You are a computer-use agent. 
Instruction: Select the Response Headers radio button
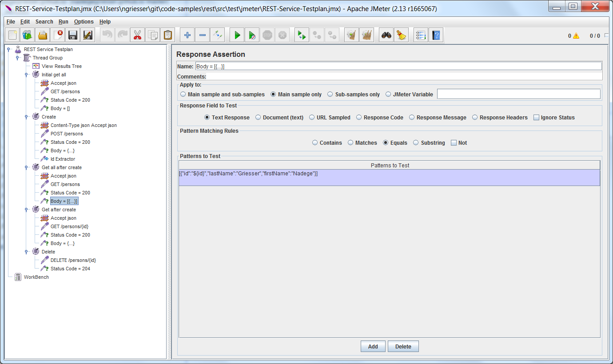500,118
